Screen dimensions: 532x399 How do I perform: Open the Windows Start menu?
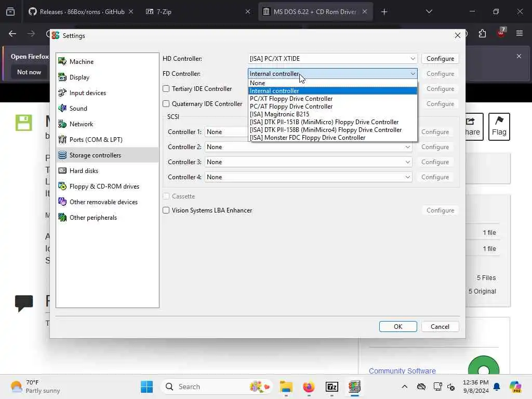(147, 387)
